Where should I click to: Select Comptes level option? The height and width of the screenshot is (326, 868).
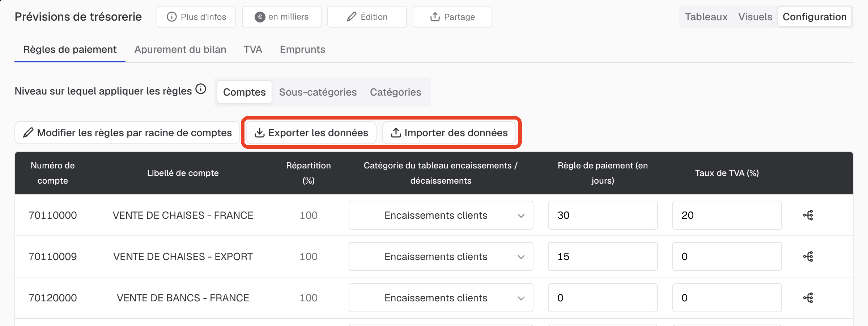244,92
